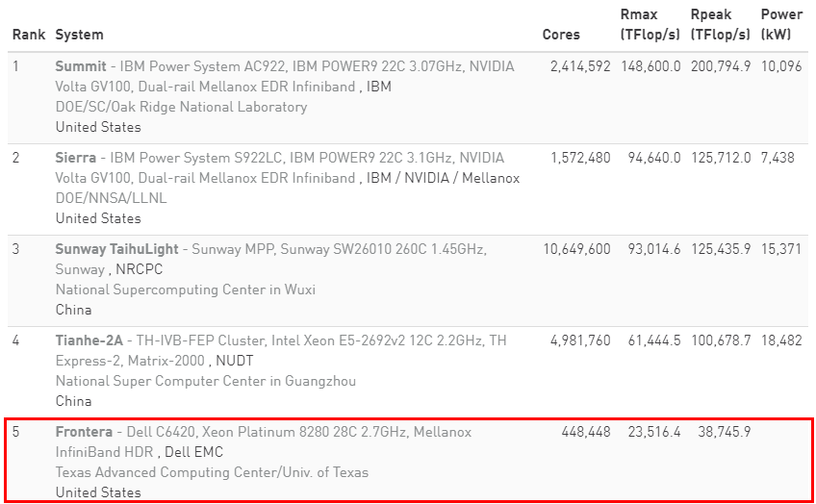This screenshot has height=504, width=816.
Task: Open the Tianhe-2A system entry
Action: coord(89,340)
